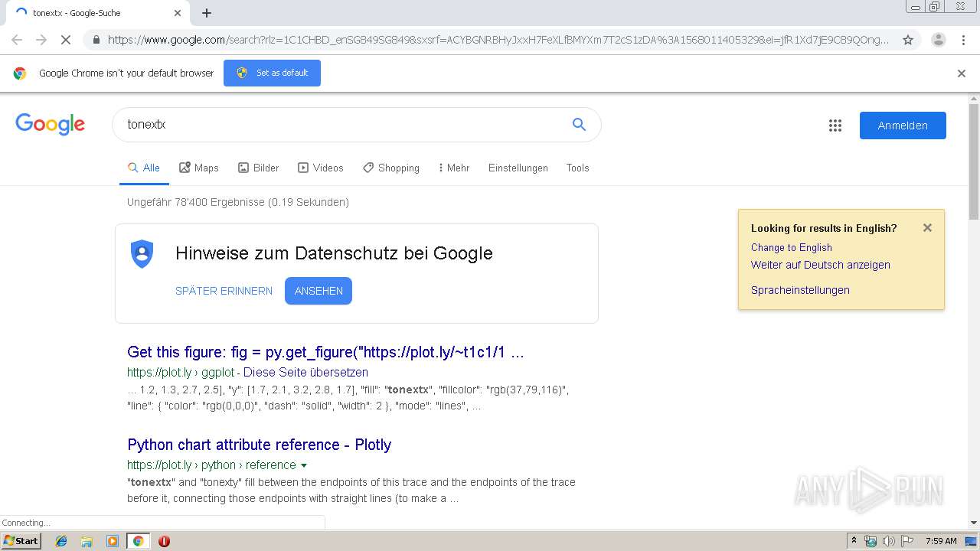The width and height of the screenshot is (980, 551).
Task: Go forward to the next page
Action: point(41,40)
